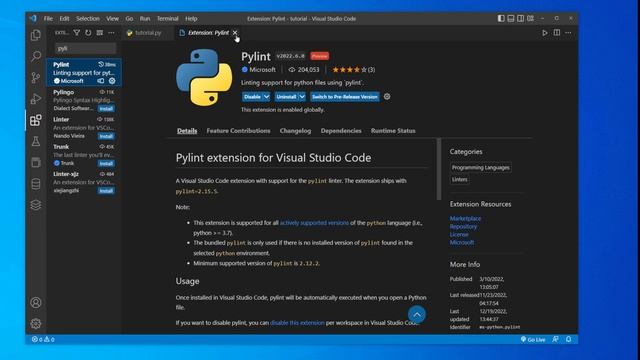Screen dimensions: 640x360
Task: Open the Help menu
Action: click(191, 18)
